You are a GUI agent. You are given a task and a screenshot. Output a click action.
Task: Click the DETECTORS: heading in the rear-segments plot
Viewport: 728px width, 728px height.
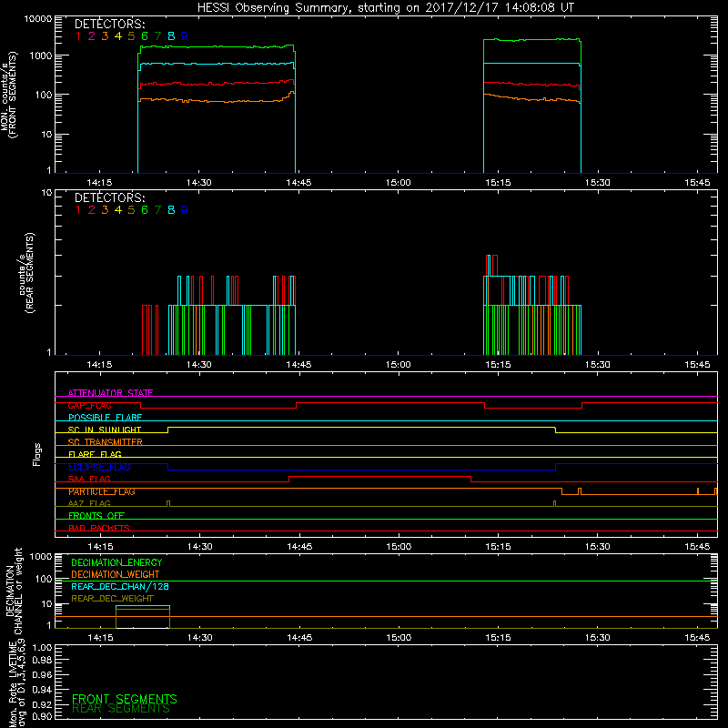pos(109,198)
